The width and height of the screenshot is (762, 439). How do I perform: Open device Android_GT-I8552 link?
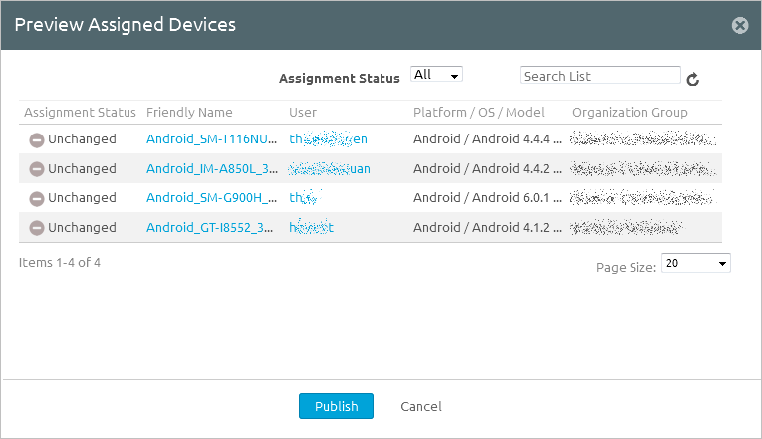point(210,228)
